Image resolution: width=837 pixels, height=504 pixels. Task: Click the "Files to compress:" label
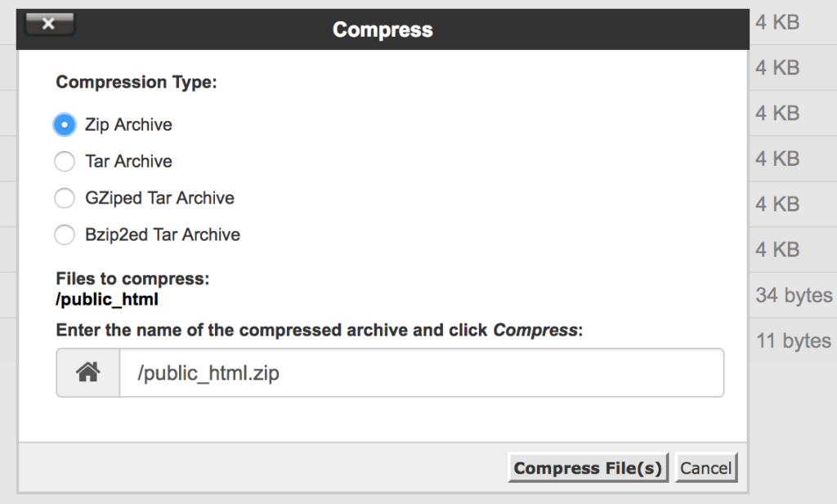coord(132,279)
